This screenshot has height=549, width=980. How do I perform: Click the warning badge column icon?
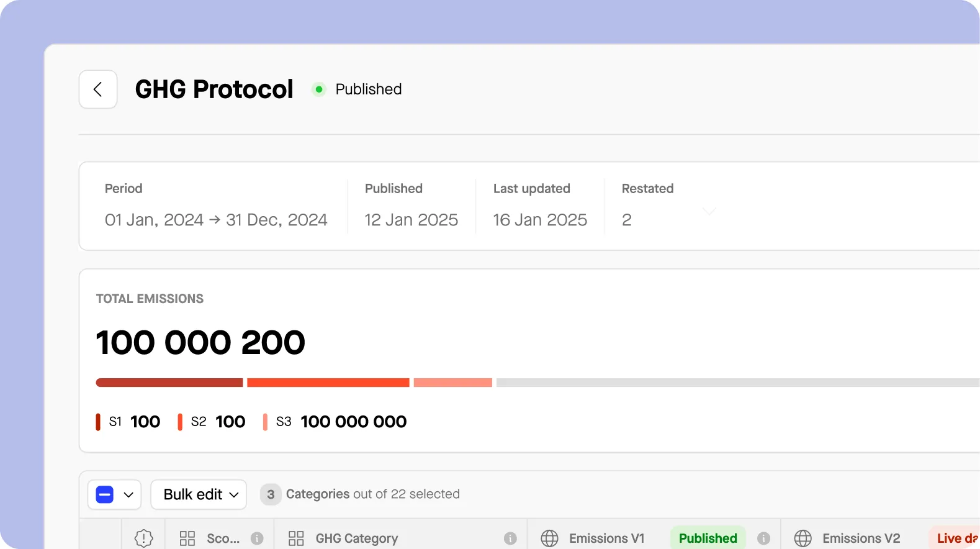[x=143, y=538]
